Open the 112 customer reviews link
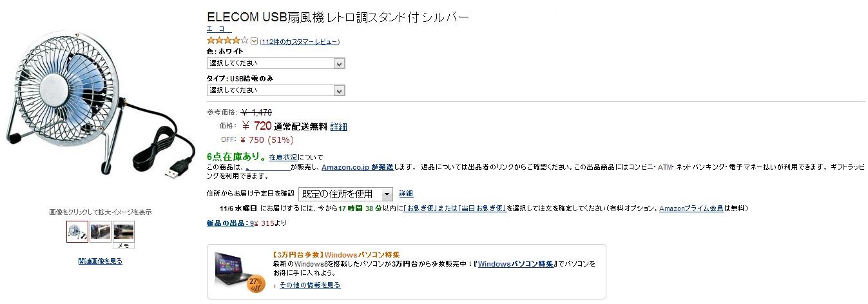The width and height of the screenshot is (868, 304). (x=300, y=42)
